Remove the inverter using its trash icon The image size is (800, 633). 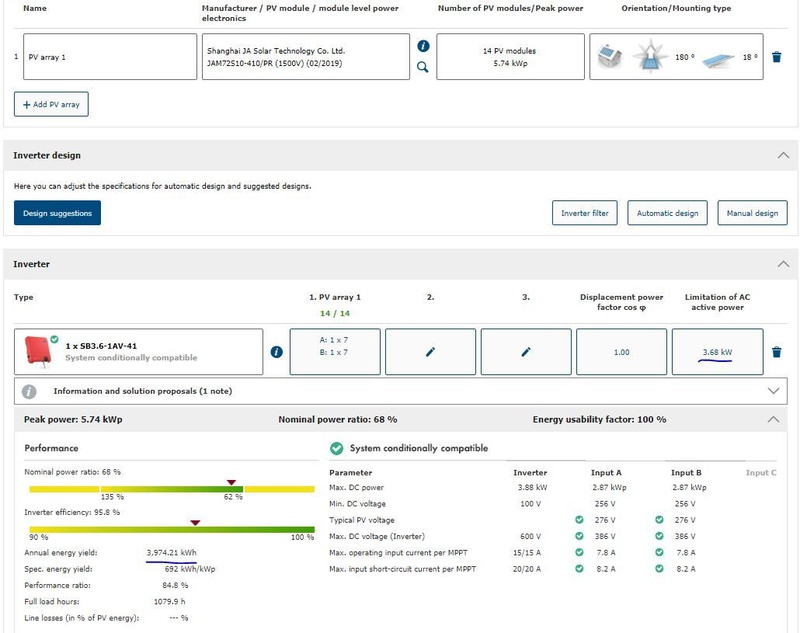777,352
